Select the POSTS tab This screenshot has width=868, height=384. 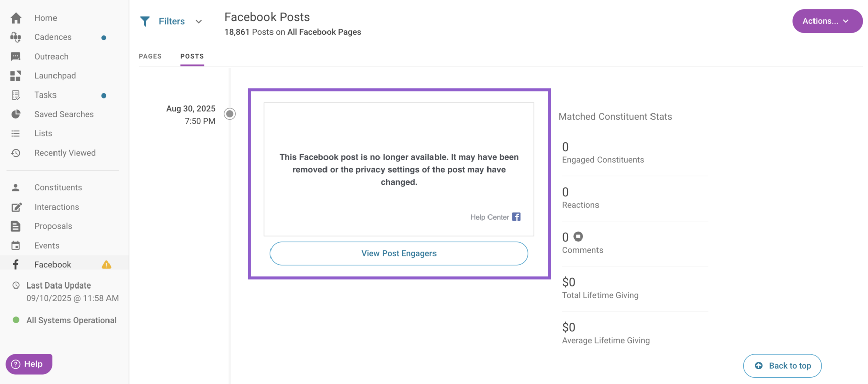click(192, 56)
